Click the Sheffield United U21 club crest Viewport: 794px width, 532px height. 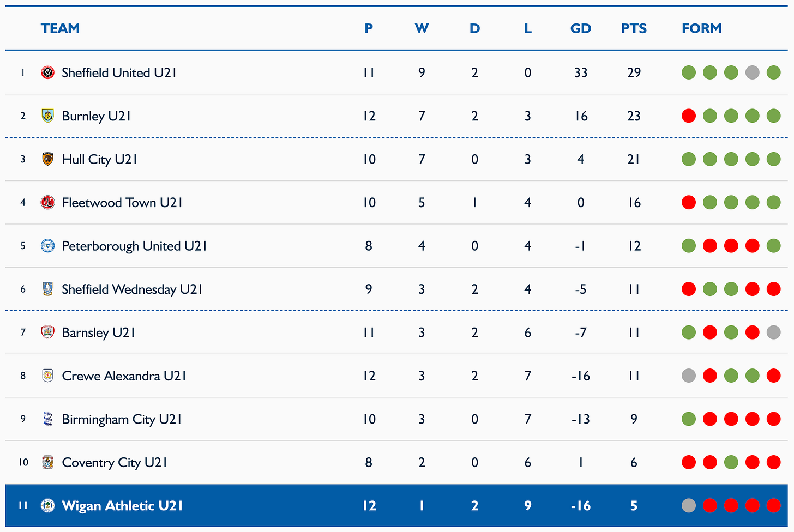coord(48,72)
